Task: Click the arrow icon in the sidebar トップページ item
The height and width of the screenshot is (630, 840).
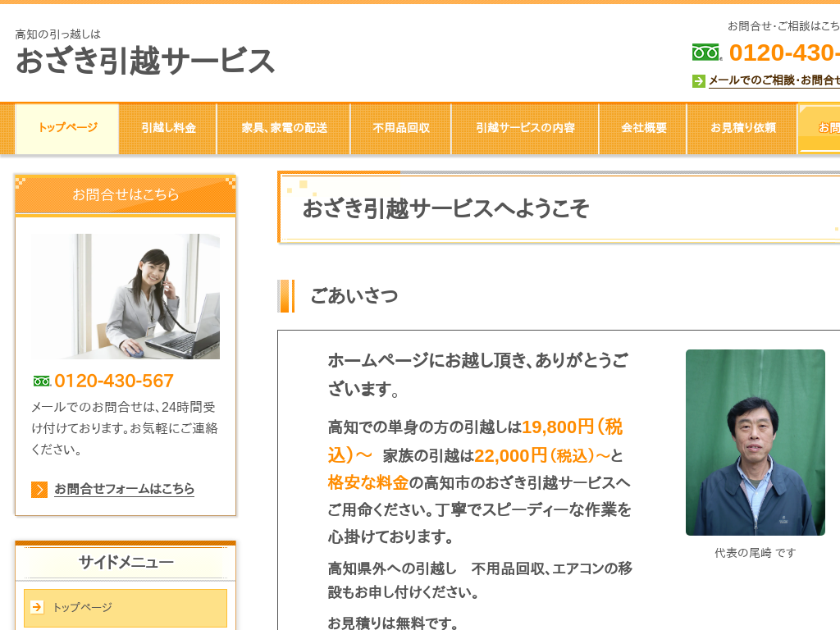Action: pyautogui.click(x=37, y=608)
